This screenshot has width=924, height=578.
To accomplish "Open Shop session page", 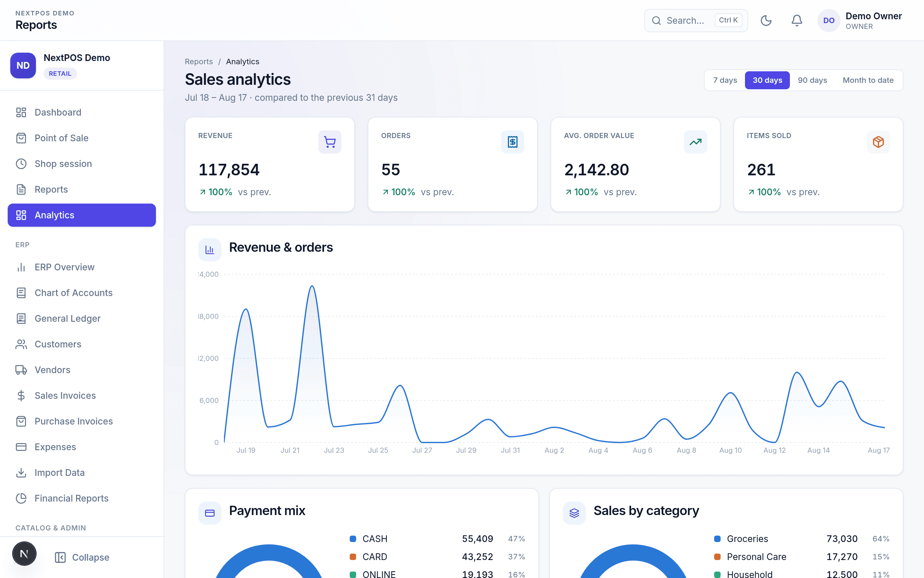I will [x=82, y=164].
